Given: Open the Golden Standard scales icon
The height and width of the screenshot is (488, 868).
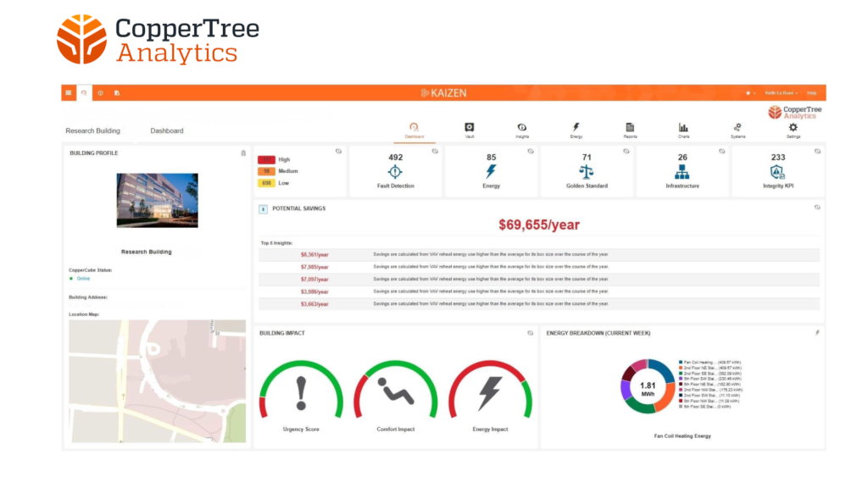Looking at the screenshot, I should [587, 172].
